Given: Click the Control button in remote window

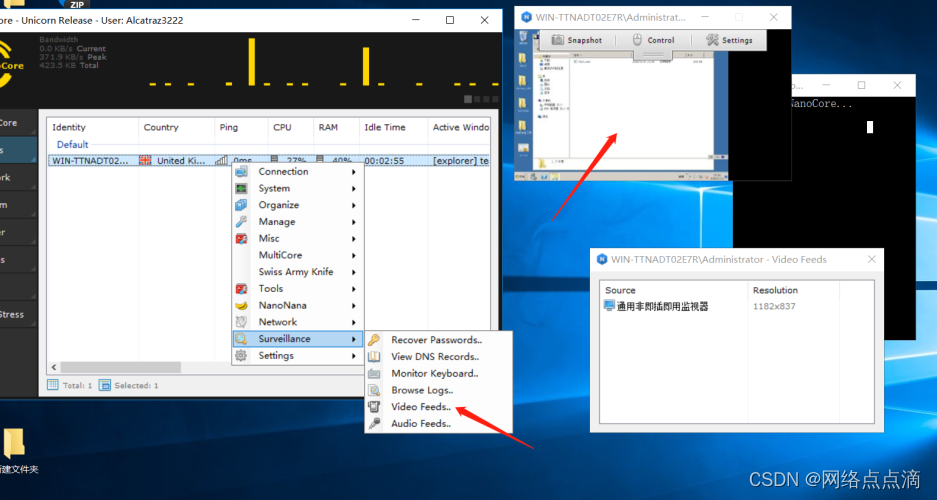Looking at the screenshot, I should [653, 40].
